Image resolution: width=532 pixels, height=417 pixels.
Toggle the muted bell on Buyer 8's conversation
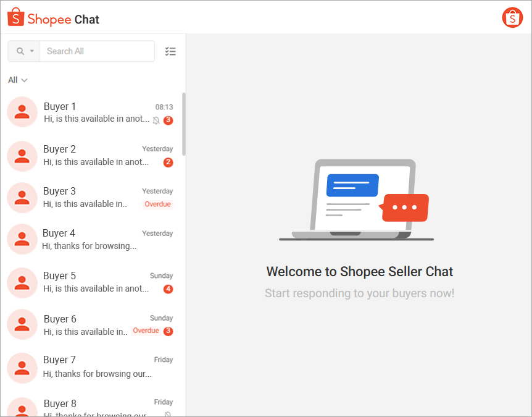(167, 414)
